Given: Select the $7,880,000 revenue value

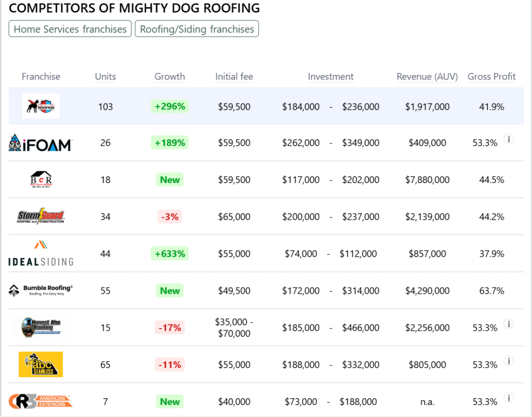Looking at the screenshot, I should [x=427, y=179].
